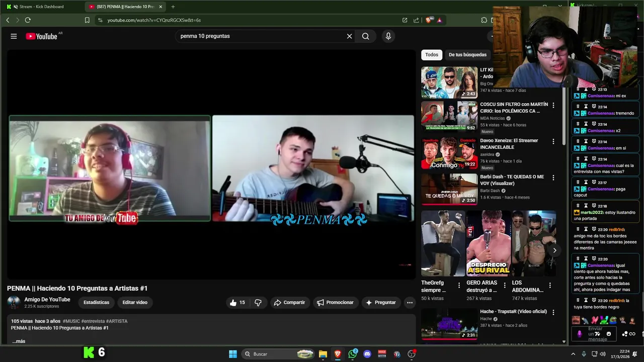This screenshot has width=644, height=362.
Task: Go to the YouTube home logo
Action: [x=41, y=36]
